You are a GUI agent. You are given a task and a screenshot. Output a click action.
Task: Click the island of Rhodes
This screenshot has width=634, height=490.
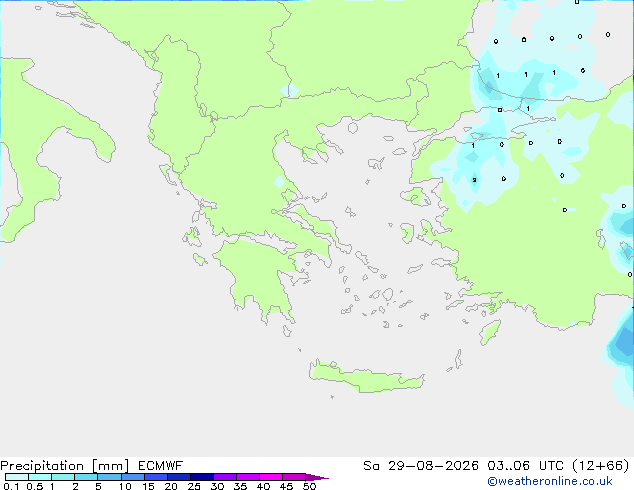490,332
